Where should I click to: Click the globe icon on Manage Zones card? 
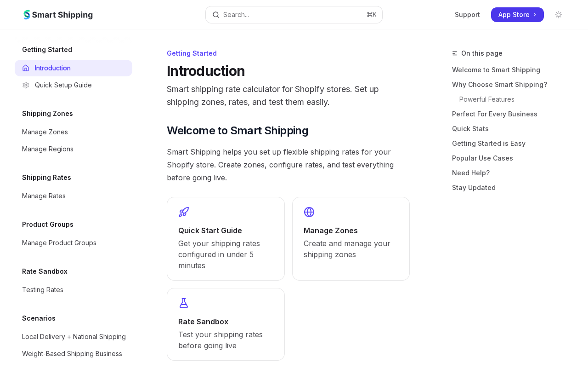pos(309,212)
